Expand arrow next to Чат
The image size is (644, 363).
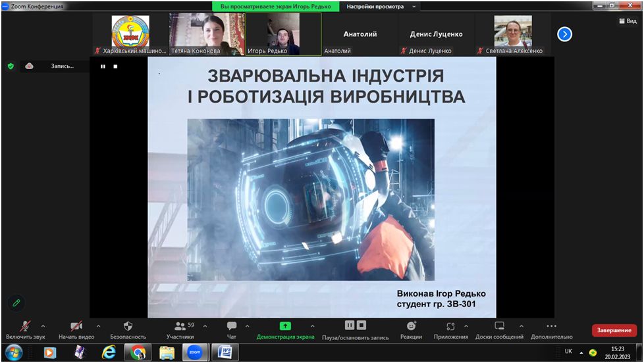(x=247, y=326)
